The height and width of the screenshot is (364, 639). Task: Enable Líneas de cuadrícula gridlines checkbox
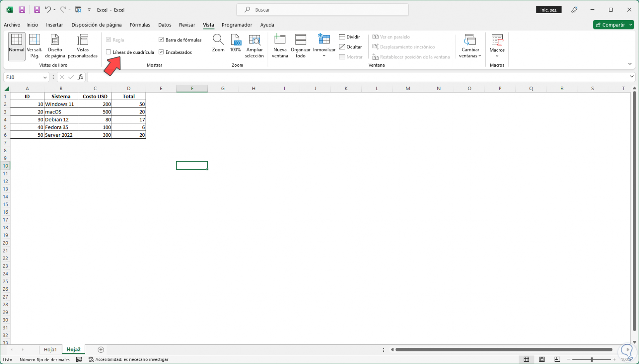(108, 52)
